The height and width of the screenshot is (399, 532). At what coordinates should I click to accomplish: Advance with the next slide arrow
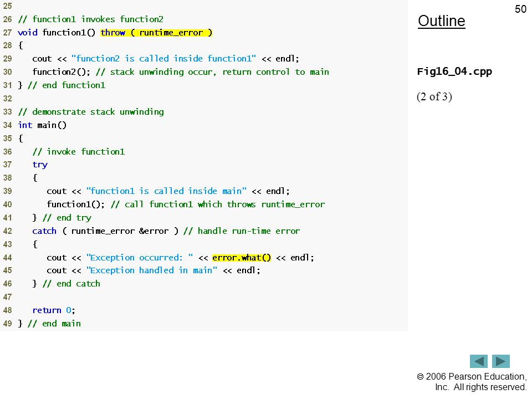pyautogui.click(x=501, y=361)
